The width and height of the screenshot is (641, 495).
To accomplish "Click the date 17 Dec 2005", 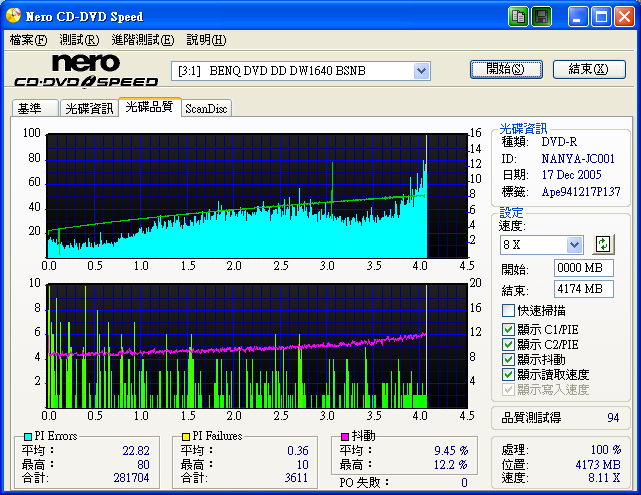I will tap(572, 175).
